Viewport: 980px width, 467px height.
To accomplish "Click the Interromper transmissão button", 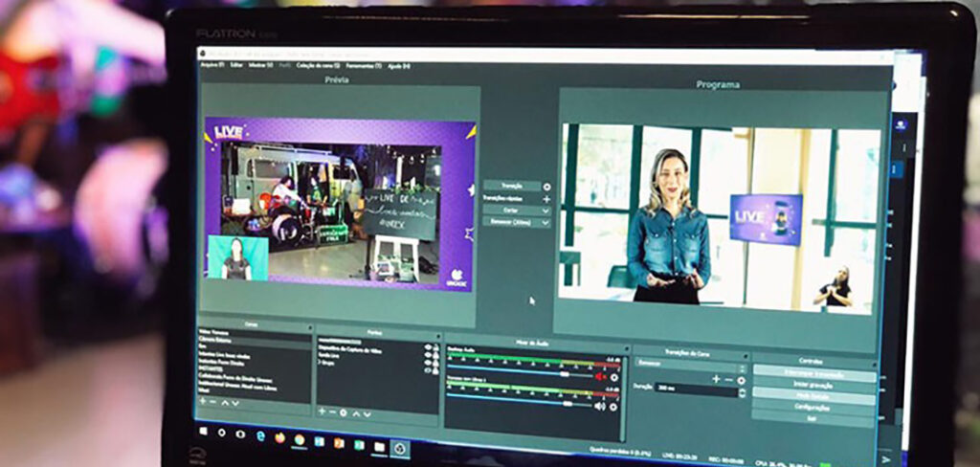I will (813, 374).
